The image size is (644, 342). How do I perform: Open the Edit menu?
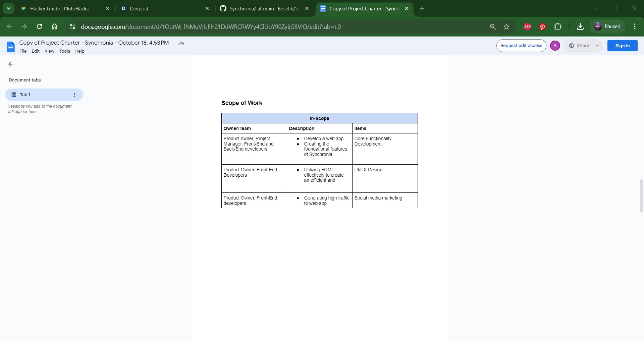click(x=36, y=51)
